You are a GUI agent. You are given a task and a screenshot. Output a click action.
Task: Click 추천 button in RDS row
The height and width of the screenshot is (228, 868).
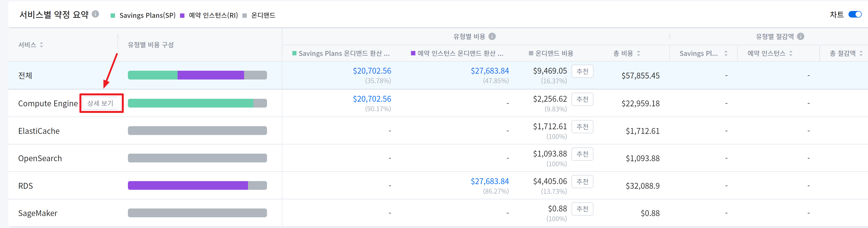pos(582,182)
